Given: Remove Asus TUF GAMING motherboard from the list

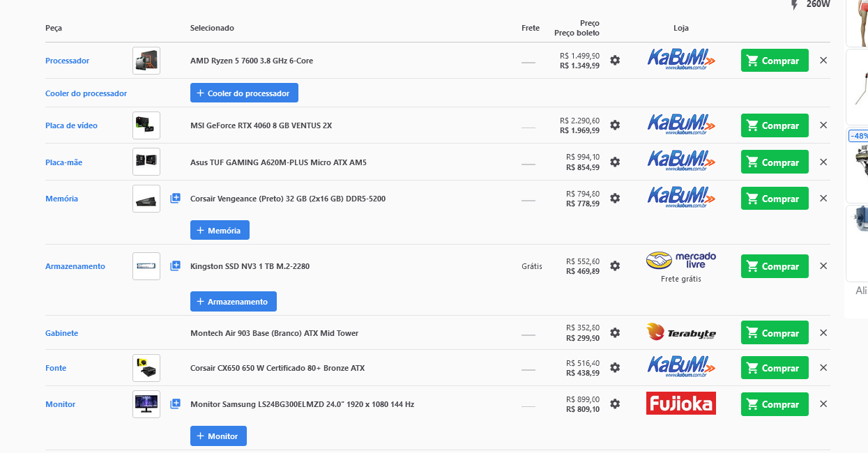Looking at the screenshot, I should coord(823,162).
